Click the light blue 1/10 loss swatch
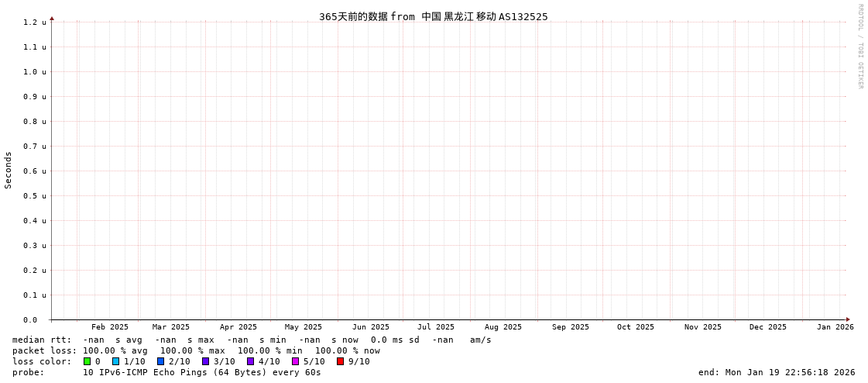The image size is (868, 383). click(x=115, y=361)
